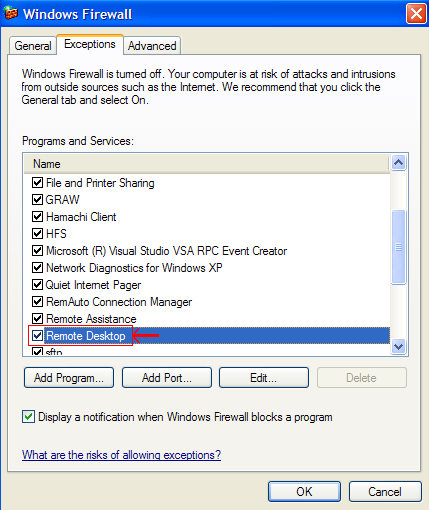
Task: Click the programs list scrollbar thumb
Action: pos(398,247)
